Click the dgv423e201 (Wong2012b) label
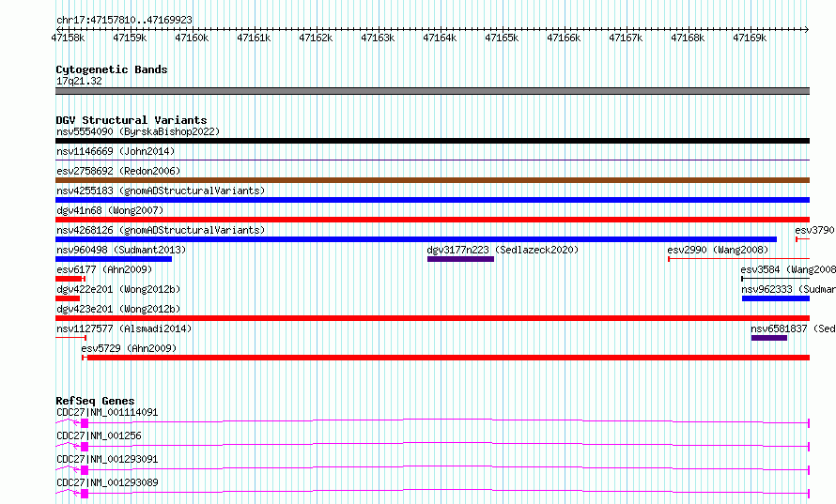The image size is (836, 504). 118,309
